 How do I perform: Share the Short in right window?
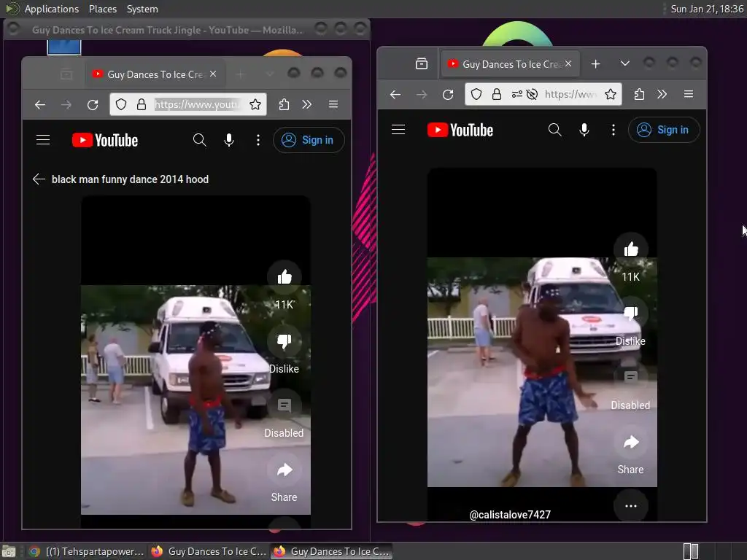(631, 443)
